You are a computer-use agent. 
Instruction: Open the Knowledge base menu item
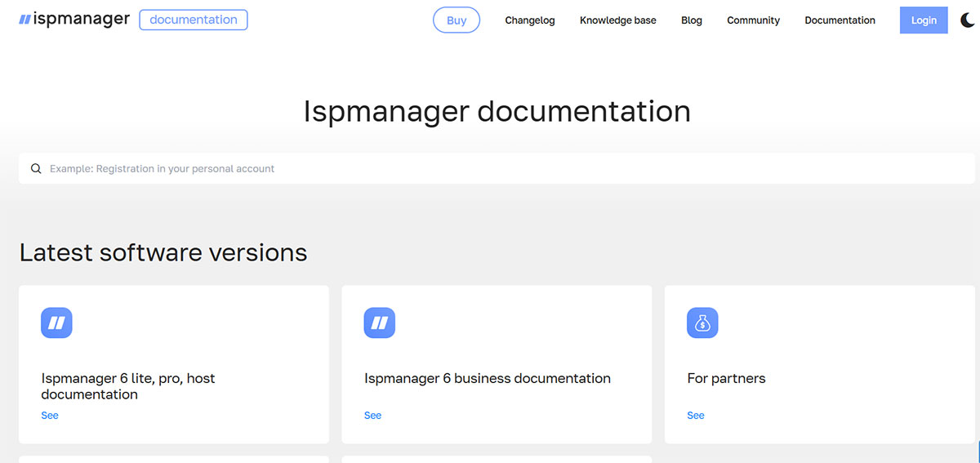click(x=618, y=20)
